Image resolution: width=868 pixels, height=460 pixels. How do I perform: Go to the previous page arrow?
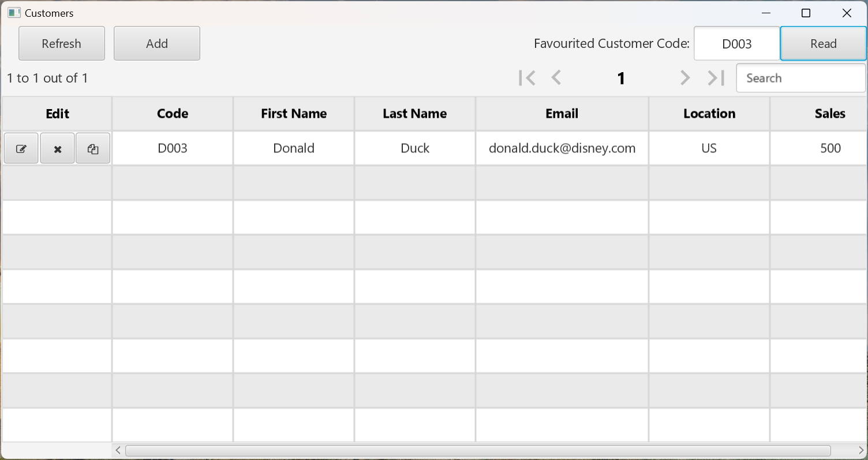click(x=556, y=78)
